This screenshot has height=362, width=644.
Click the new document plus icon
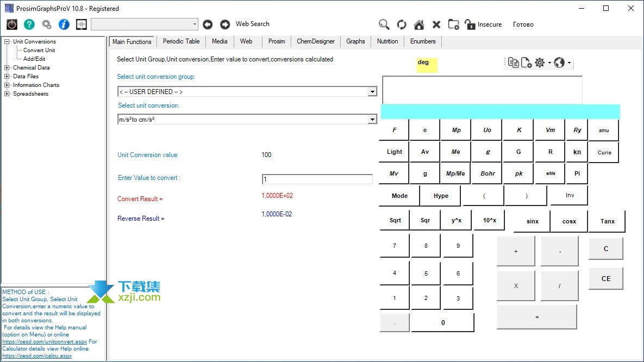pos(526,63)
